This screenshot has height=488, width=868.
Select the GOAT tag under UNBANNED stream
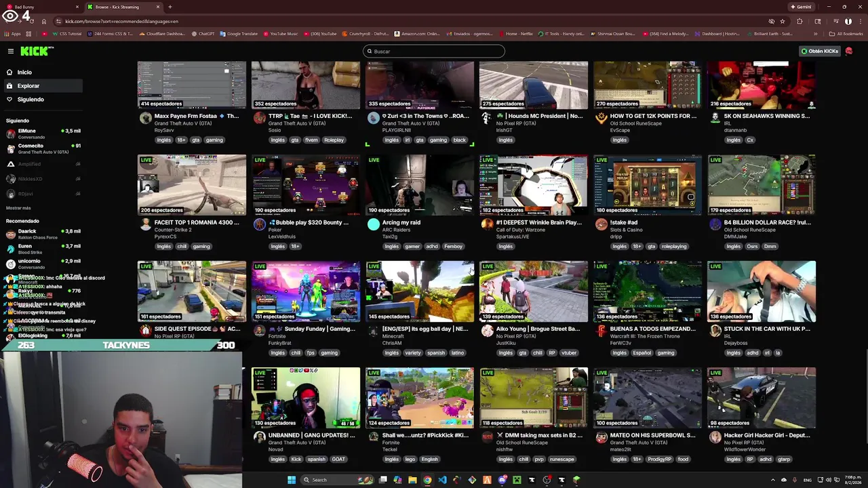338,460
